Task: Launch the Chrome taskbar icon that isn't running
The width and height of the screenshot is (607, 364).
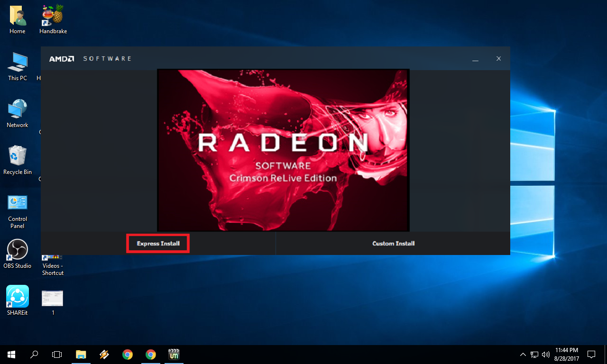Action: tap(128, 355)
